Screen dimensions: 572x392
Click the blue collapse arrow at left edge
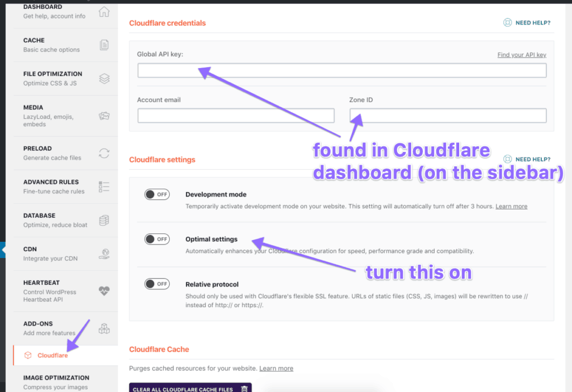click(3, 250)
